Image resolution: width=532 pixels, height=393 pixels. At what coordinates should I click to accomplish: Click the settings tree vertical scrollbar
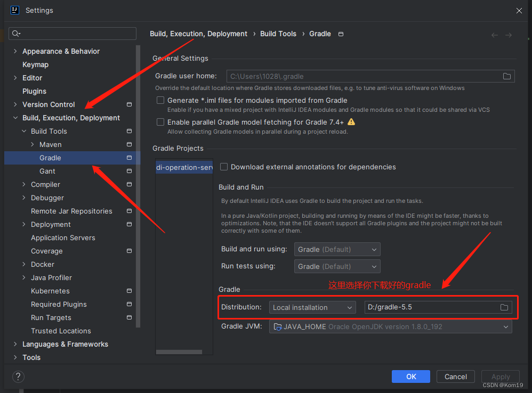138,186
